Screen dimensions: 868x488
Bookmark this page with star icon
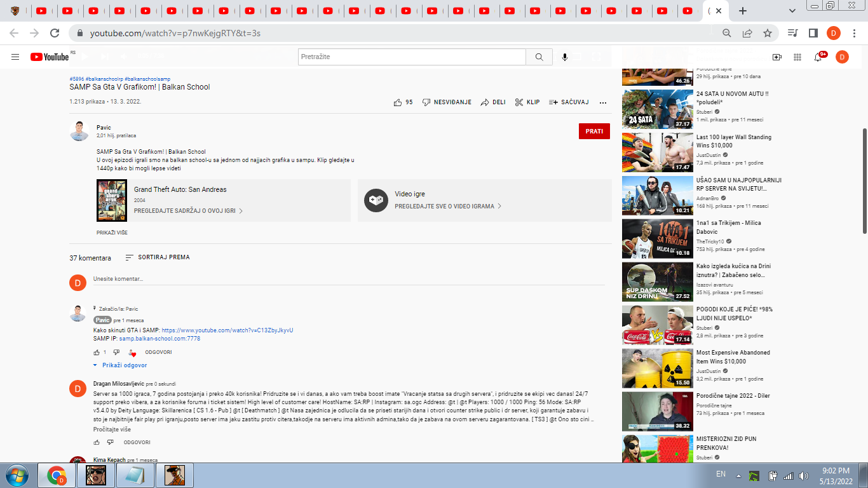[768, 33]
